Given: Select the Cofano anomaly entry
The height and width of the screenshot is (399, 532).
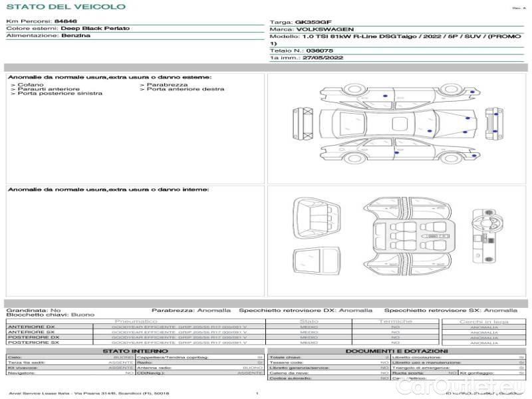Looking at the screenshot, I should pyautogui.click(x=31, y=84).
